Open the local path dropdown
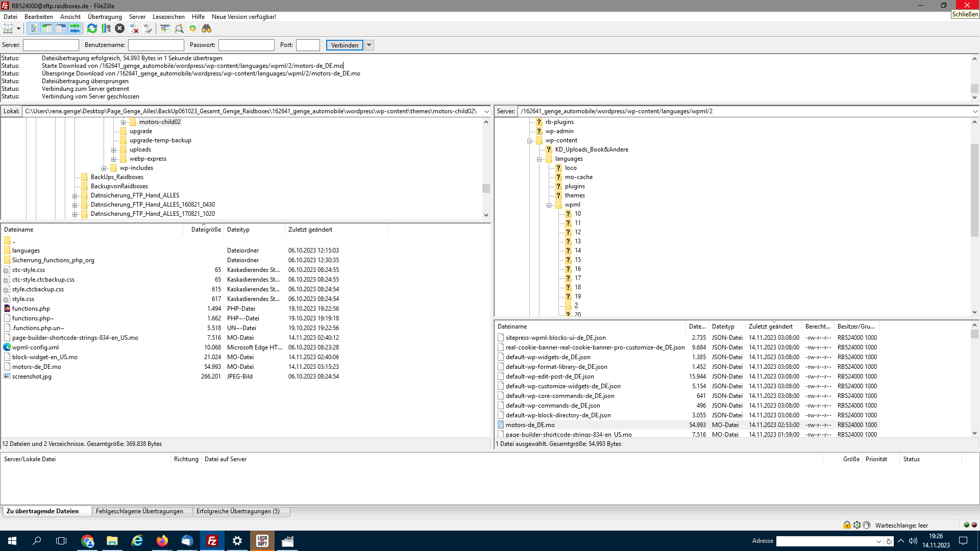 click(486, 111)
